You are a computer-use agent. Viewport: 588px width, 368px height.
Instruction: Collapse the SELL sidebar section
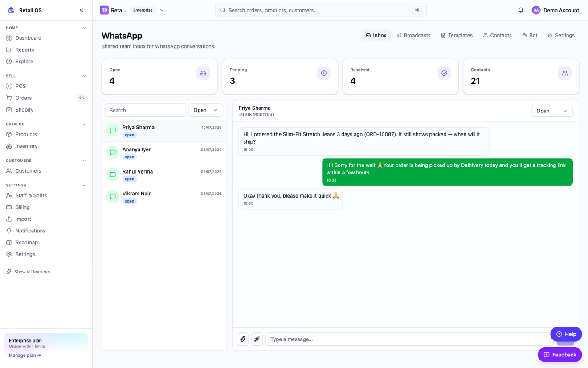(x=84, y=76)
